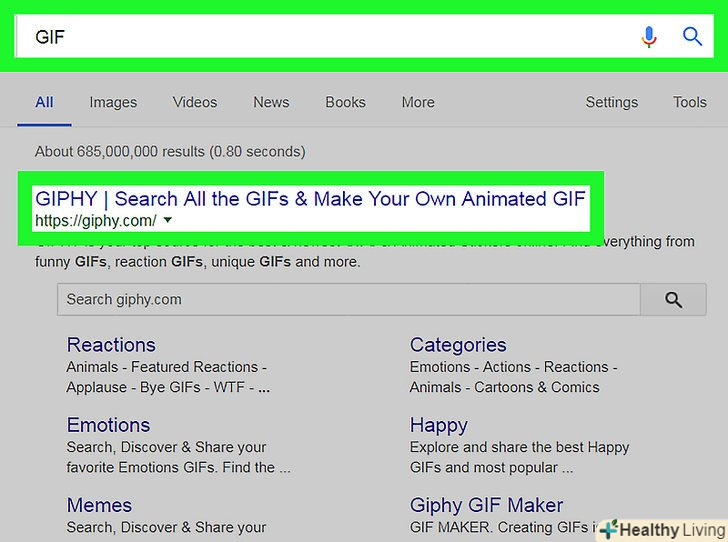The image size is (728, 542).
Task: Open the Memes sitelink
Action: coord(99,505)
